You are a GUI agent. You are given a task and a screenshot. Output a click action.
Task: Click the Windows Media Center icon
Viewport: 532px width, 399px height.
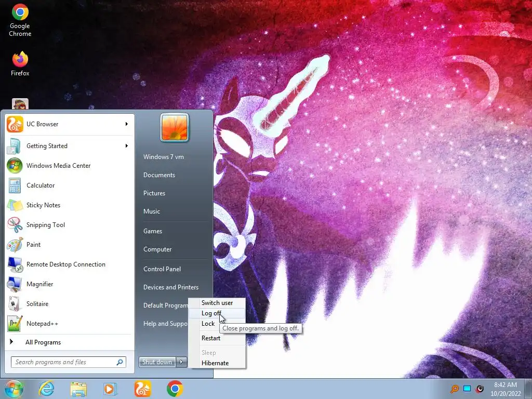15,166
